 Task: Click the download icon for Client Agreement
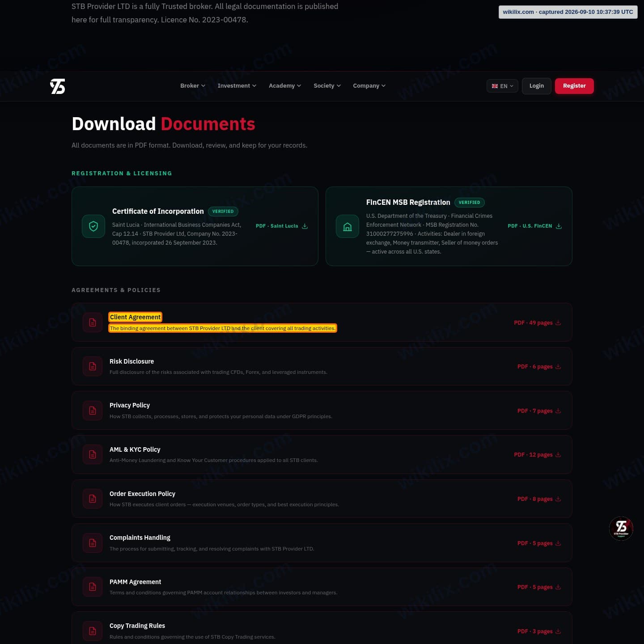click(x=558, y=322)
